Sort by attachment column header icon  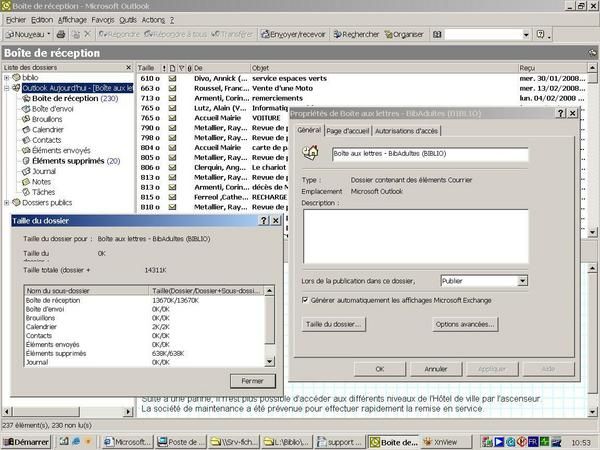point(189,68)
